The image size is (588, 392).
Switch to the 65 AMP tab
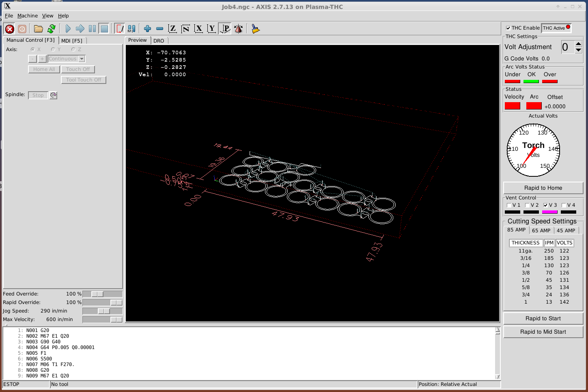coord(541,230)
